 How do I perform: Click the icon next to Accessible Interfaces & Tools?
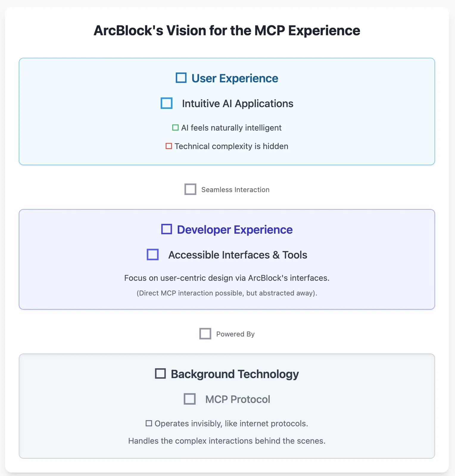(x=153, y=255)
